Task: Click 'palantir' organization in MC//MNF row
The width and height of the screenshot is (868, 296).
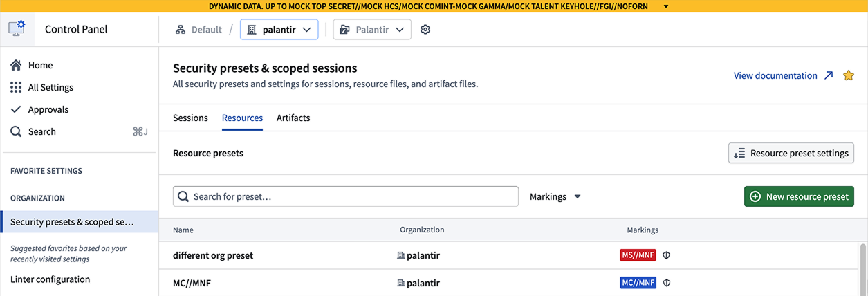Action: (x=423, y=283)
